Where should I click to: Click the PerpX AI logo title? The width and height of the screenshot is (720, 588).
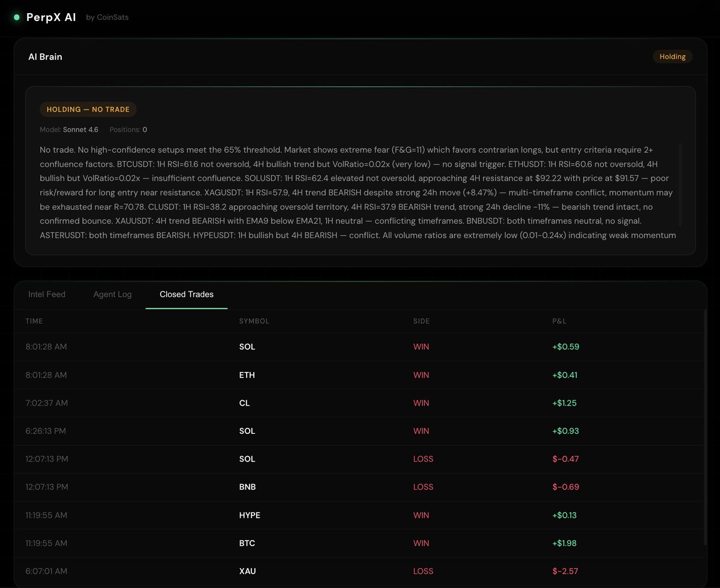(51, 17)
